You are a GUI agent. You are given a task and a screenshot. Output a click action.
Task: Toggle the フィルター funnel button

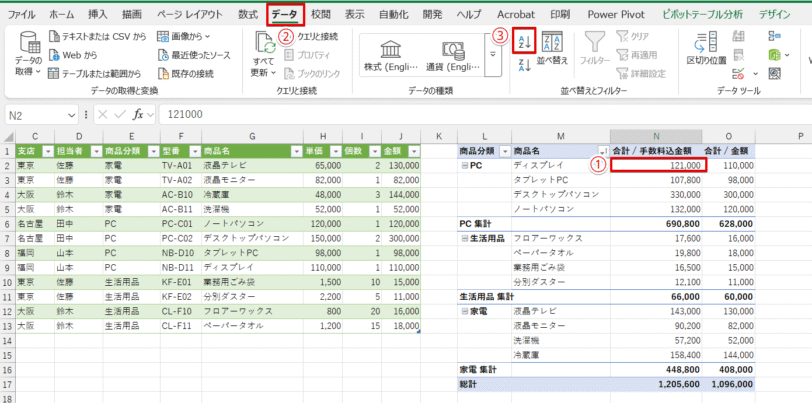pos(595,48)
